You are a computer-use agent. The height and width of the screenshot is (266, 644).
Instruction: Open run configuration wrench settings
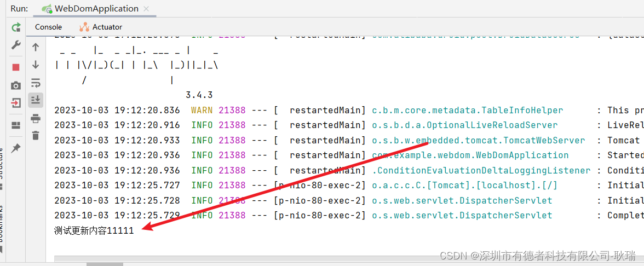16,45
